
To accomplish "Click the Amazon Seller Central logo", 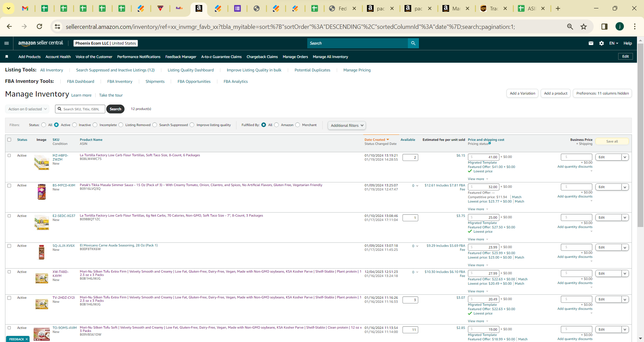I will pos(41,43).
